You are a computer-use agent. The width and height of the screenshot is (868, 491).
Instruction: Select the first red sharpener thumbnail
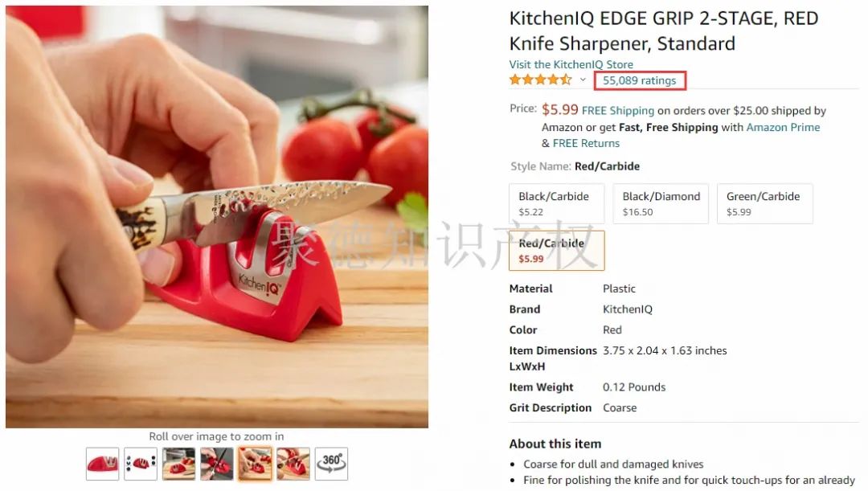(102, 464)
